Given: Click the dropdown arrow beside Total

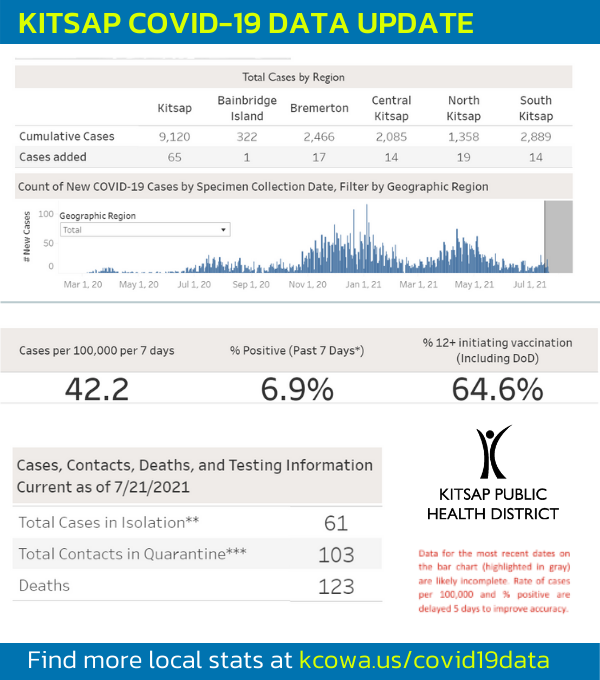Looking at the screenshot, I should [x=224, y=230].
